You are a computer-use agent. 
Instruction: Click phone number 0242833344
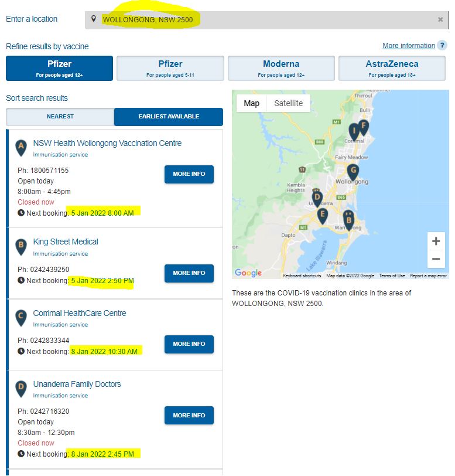coord(50,341)
